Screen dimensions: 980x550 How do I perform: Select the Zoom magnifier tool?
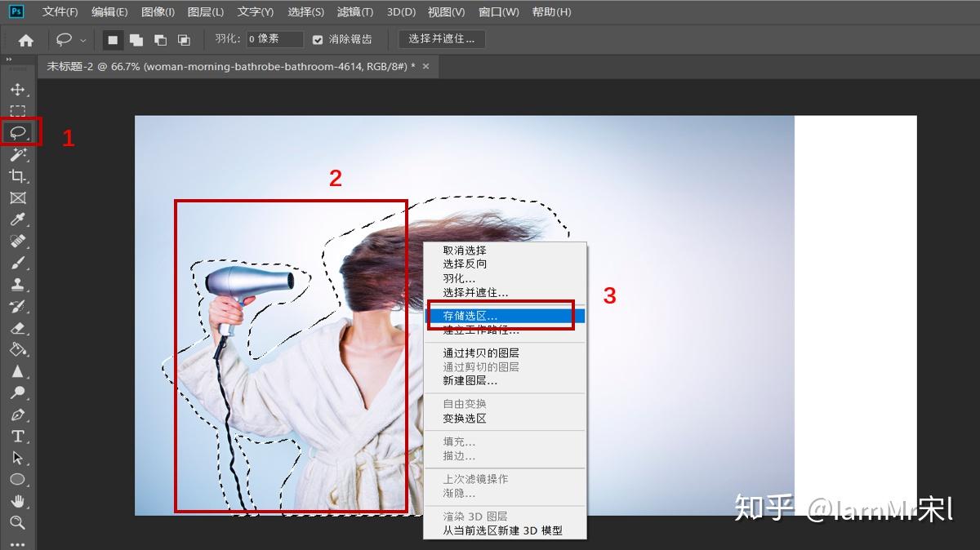point(18,522)
